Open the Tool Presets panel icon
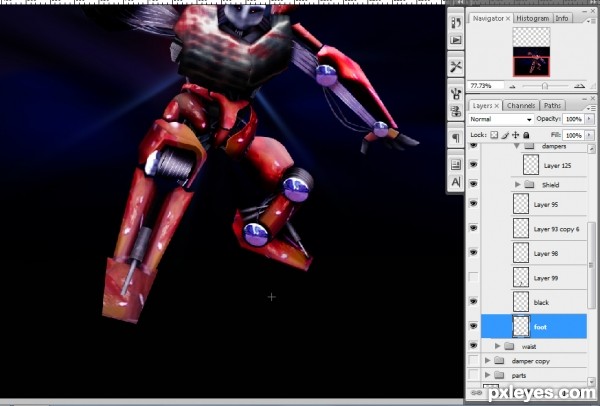Viewport: 600px width, 406px height. coord(455,67)
